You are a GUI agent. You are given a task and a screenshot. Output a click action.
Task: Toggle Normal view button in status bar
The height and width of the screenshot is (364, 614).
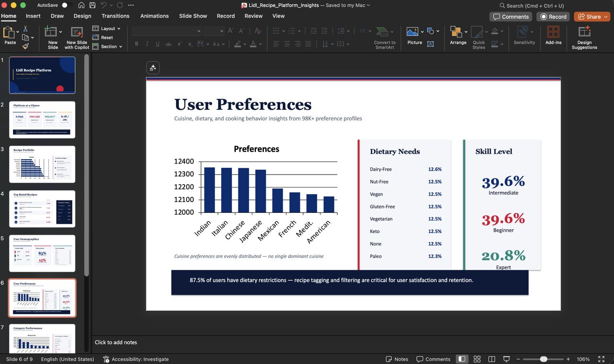point(462,359)
